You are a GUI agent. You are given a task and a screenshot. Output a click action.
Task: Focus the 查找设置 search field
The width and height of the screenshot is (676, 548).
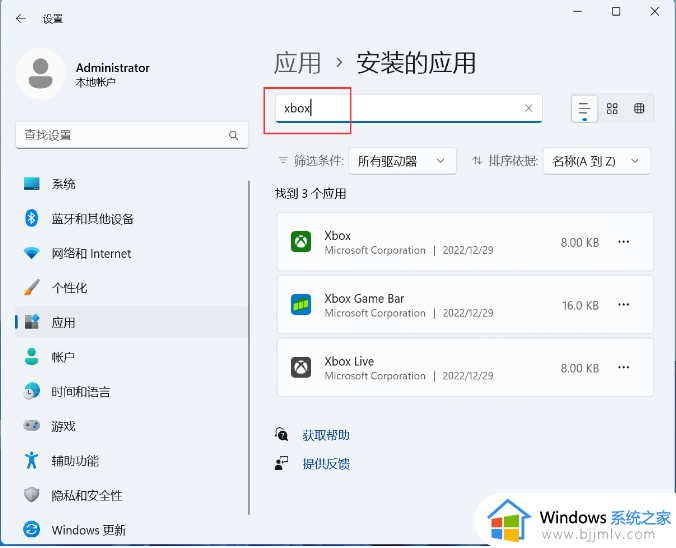(x=132, y=135)
